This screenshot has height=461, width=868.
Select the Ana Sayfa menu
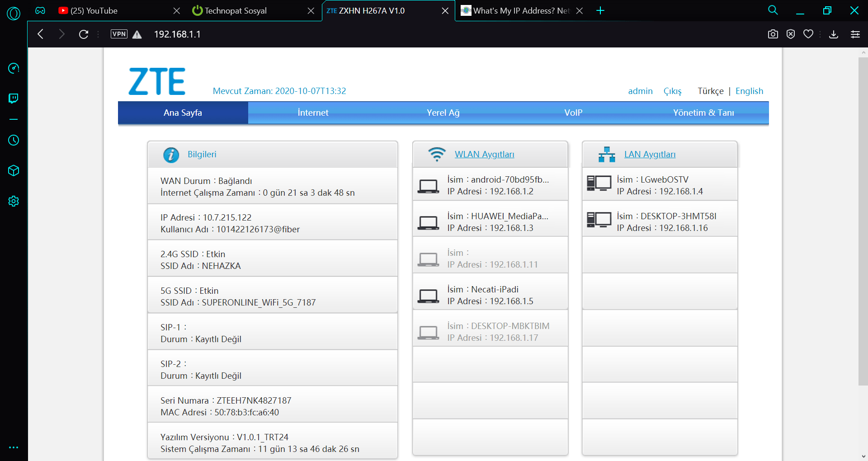click(183, 113)
